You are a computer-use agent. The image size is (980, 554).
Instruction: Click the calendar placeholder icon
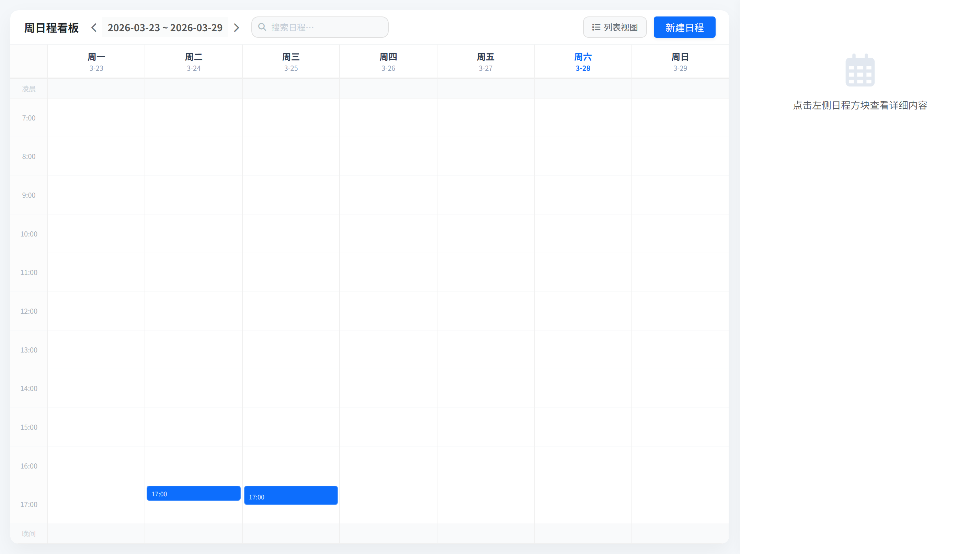[860, 70]
